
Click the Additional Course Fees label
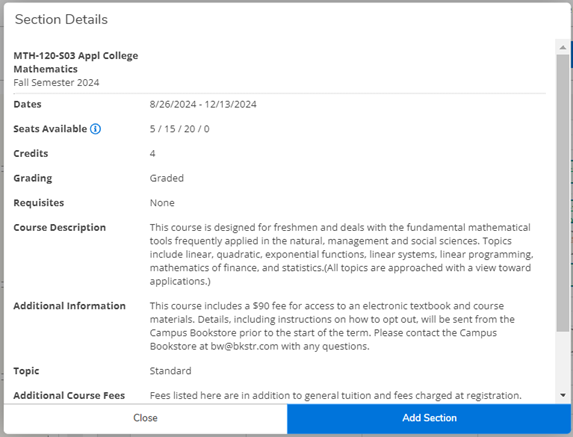69,395
